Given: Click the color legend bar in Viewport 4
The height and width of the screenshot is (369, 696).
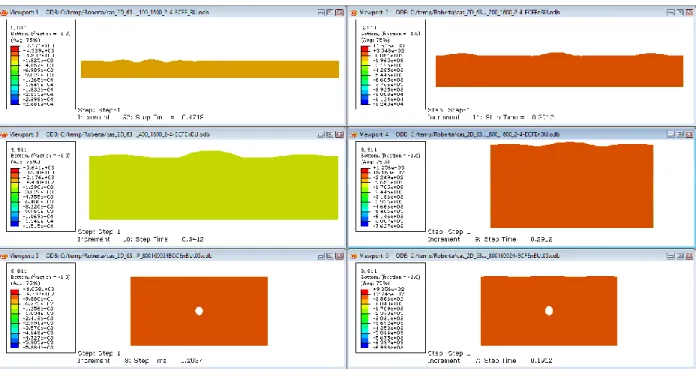Looking at the screenshot, I should 365,197.
